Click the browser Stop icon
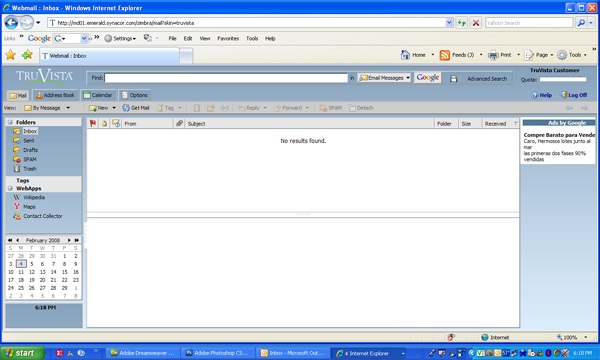This screenshot has height=360, width=600. pyautogui.click(x=476, y=23)
